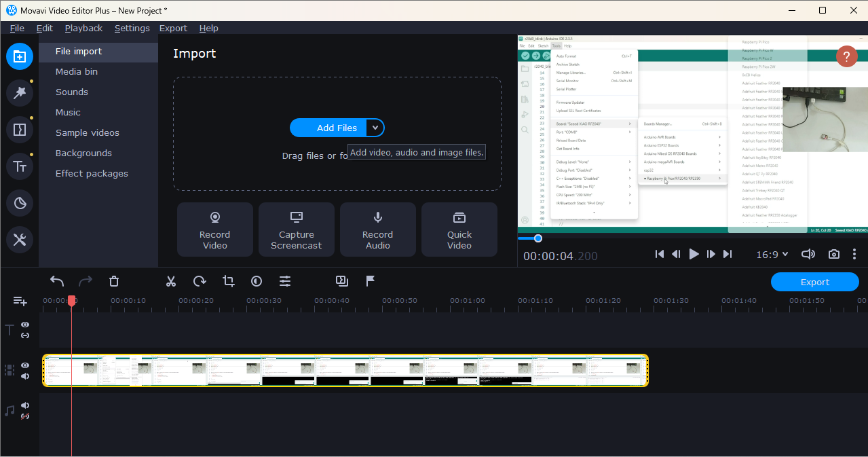868x457 pixels.
Task: Open Color adjustments tool
Action: click(257, 281)
